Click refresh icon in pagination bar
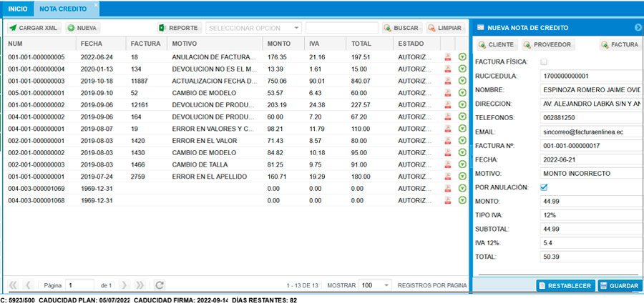 (160, 285)
